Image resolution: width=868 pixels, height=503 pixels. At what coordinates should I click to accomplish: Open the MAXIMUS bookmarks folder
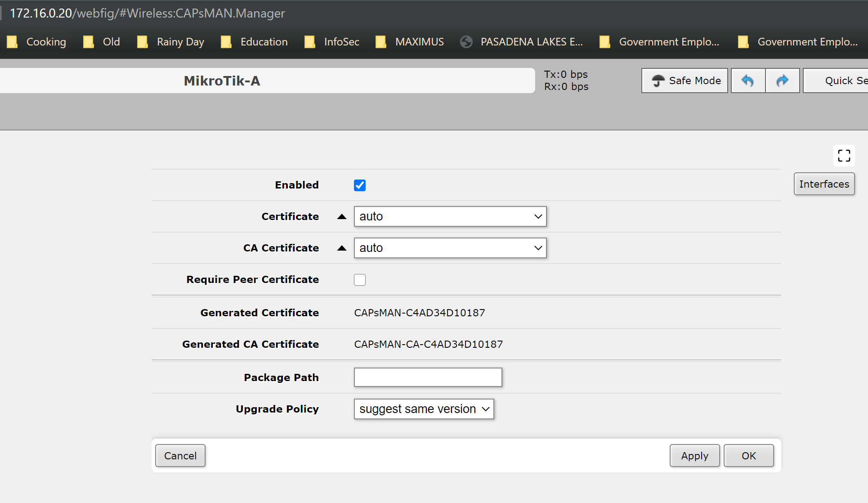[x=410, y=42]
